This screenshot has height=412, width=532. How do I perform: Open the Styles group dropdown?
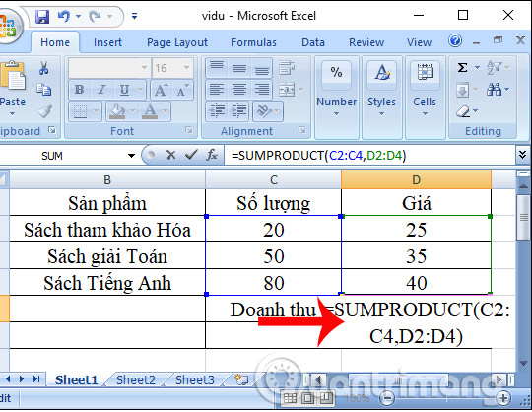(x=381, y=114)
